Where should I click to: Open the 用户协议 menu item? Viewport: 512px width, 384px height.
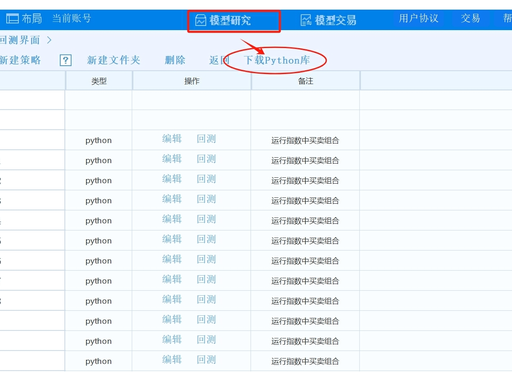[x=418, y=18]
